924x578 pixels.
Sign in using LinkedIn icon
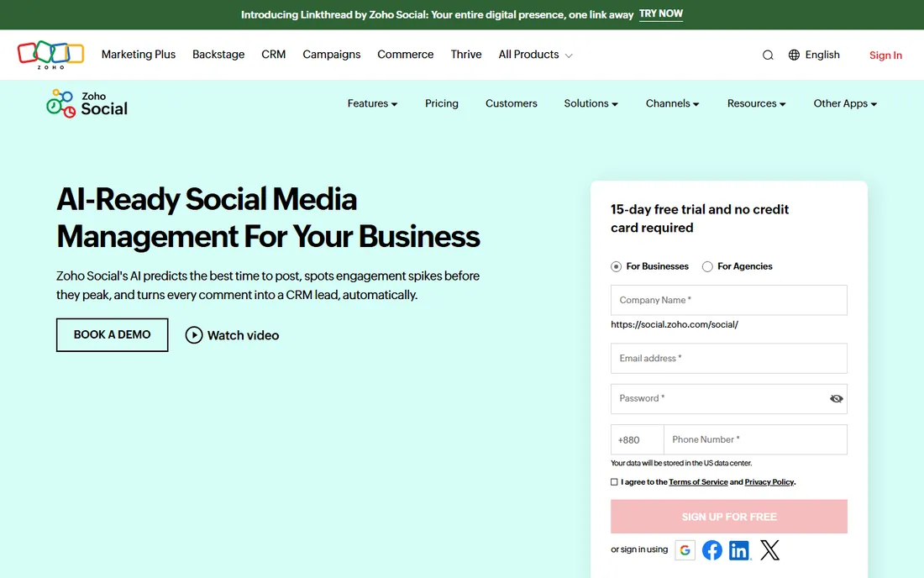[739, 550]
